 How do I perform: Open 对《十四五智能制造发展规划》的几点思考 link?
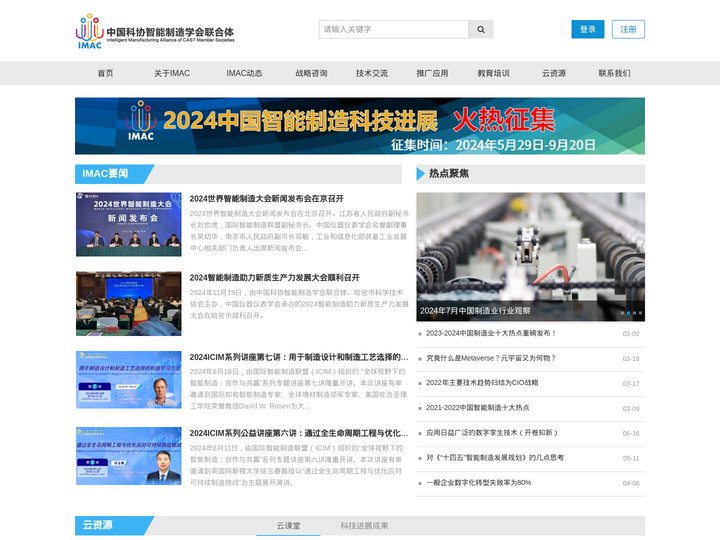pos(495,458)
